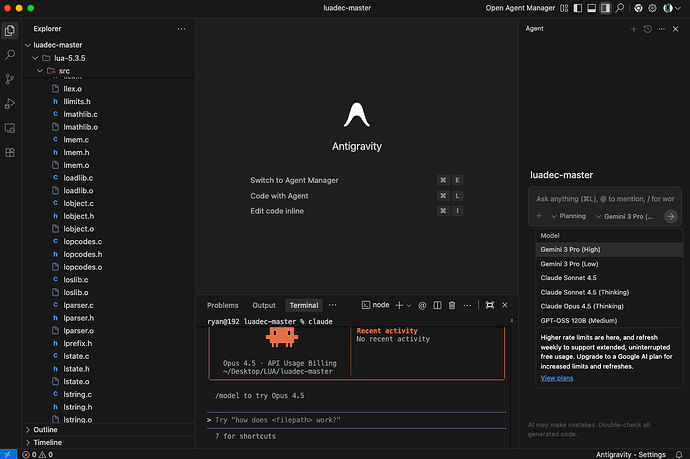Open the Search view in activity bar
Screen dimensions: 690x459
coord(10,55)
